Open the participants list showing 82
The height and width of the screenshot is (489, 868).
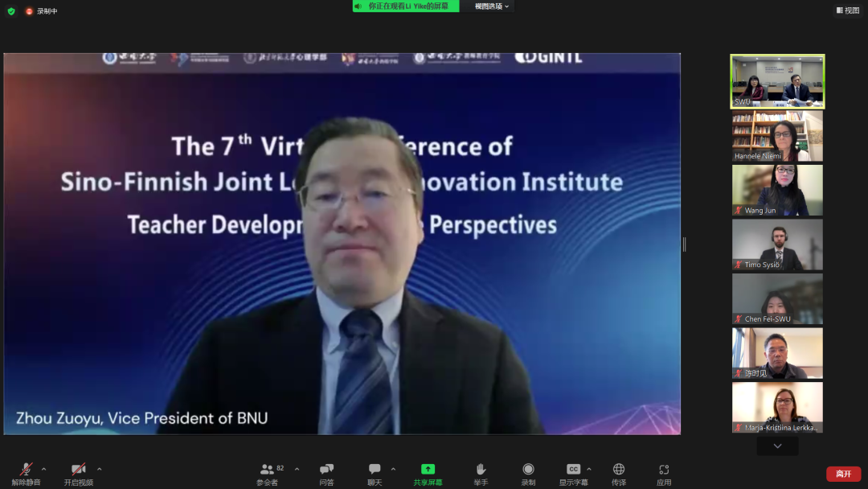(268, 470)
